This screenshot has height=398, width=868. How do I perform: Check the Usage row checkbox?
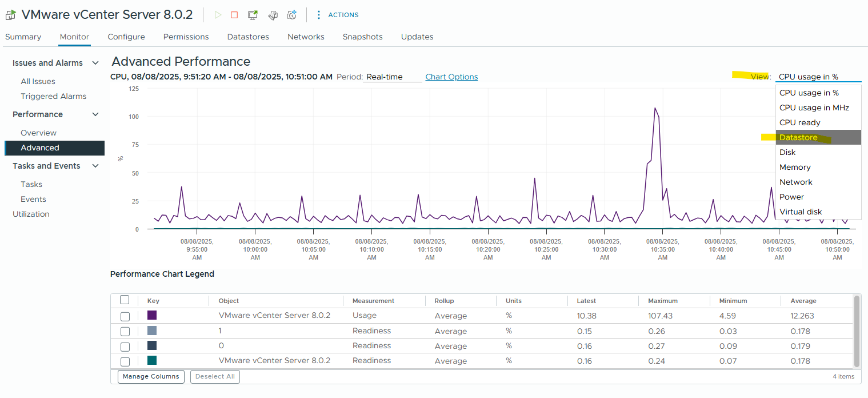[x=125, y=316]
